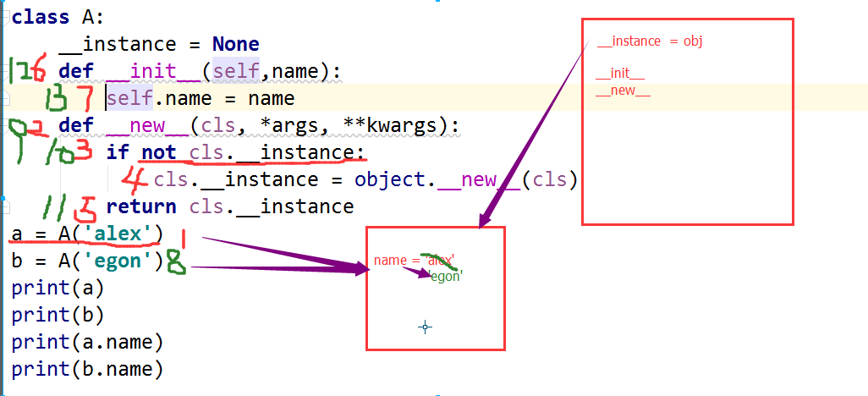Image resolution: width=868 pixels, height=396 pixels.
Task: Click fold-end marker beside the self.name line
Action: coord(4,99)
